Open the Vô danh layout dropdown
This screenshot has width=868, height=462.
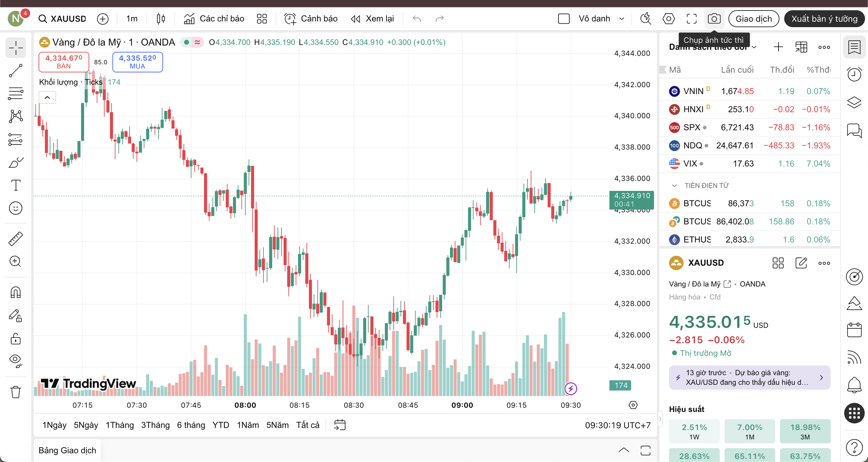(x=622, y=19)
